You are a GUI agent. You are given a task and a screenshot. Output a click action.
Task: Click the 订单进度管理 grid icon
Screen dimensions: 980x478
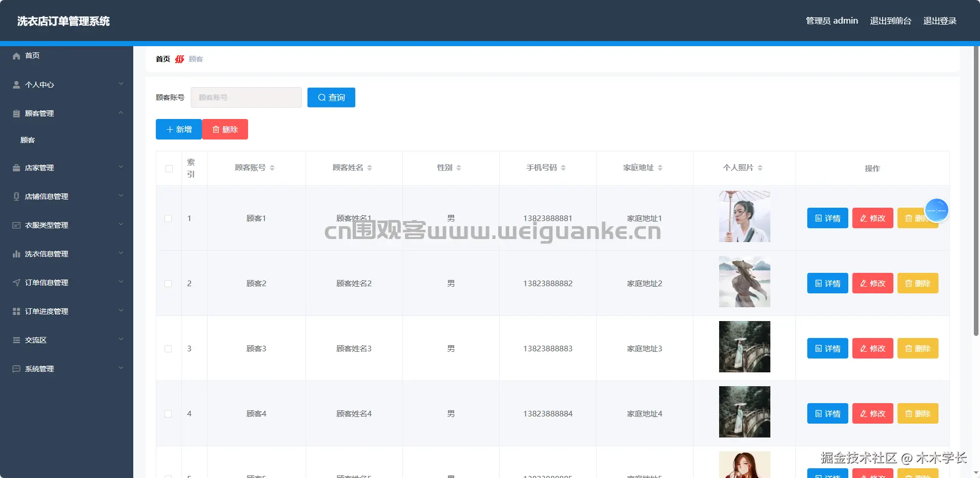tap(16, 311)
